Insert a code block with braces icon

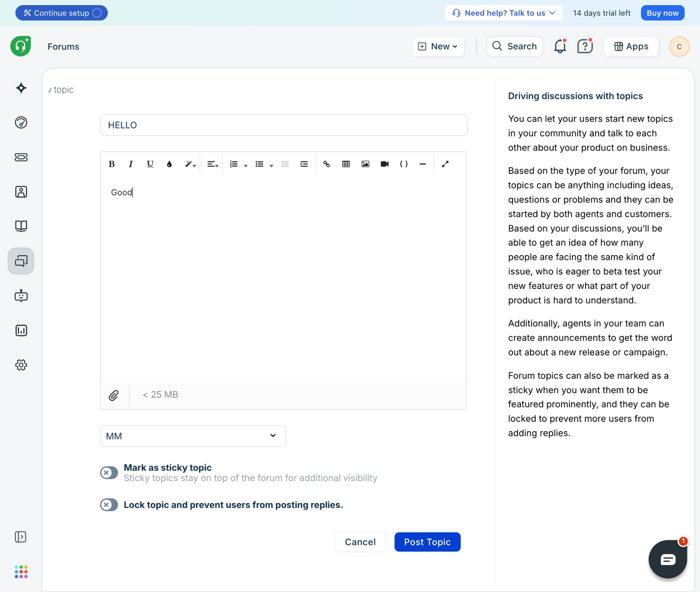[404, 164]
